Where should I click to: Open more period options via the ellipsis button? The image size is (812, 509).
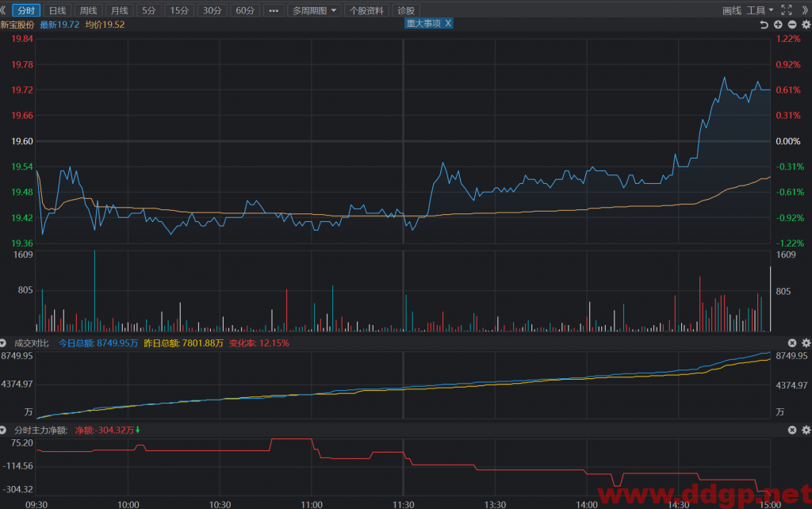pyautogui.click(x=274, y=10)
